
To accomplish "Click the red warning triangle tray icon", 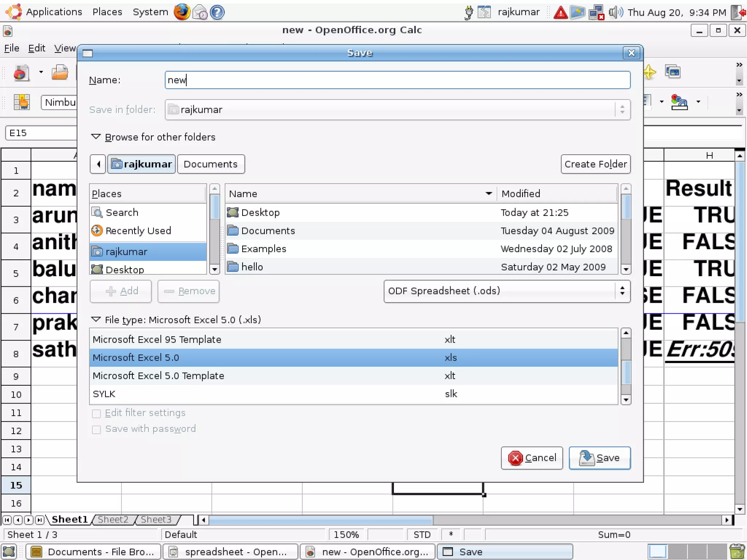I will click(x=560, y=13).
